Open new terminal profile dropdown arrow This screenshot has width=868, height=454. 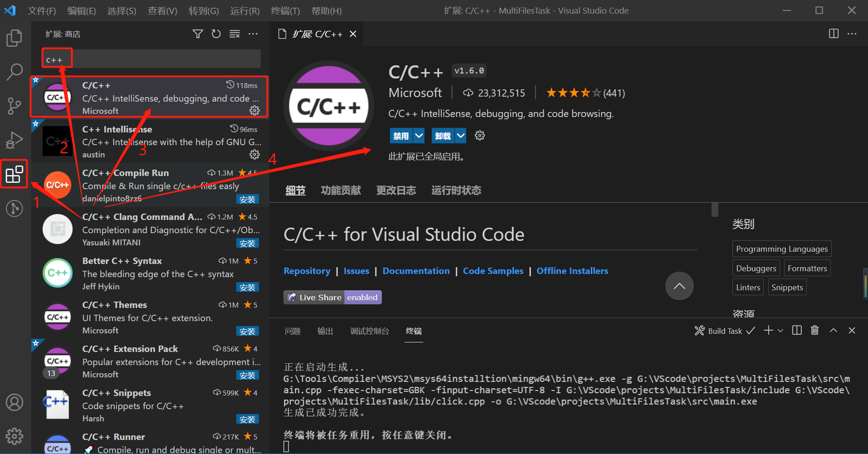click(x=780, y=331)
